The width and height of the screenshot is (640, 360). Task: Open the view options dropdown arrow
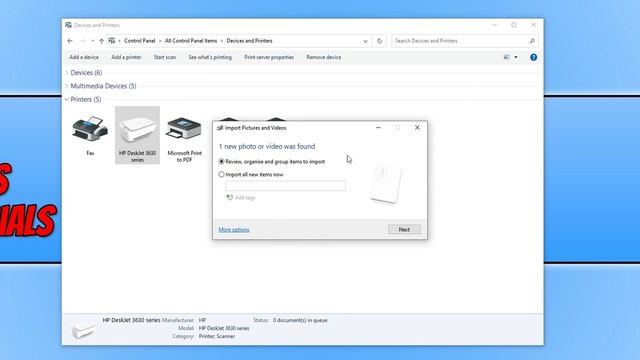click(516, 57)
